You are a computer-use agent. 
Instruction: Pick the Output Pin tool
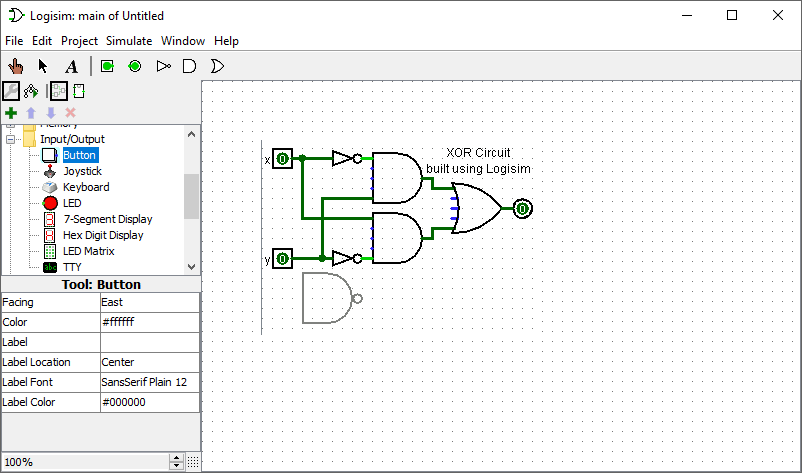coord(134,66)
